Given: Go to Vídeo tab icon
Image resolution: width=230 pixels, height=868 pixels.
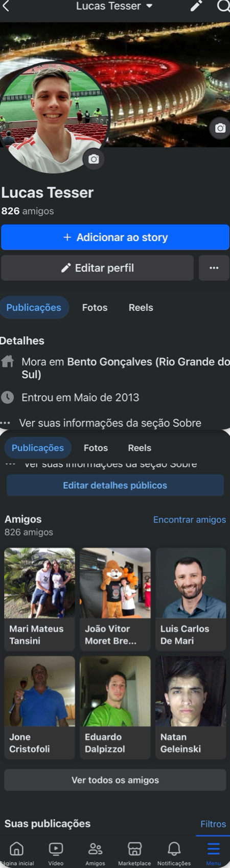Looking at the screenshot, I should (56, 853).
